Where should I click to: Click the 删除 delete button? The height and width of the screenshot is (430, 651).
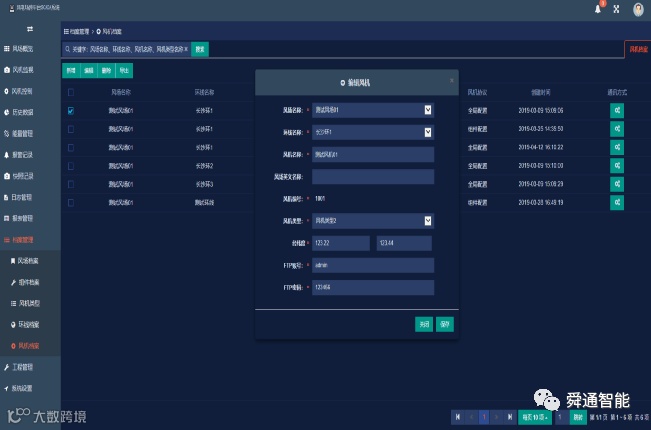coord(106,71)
